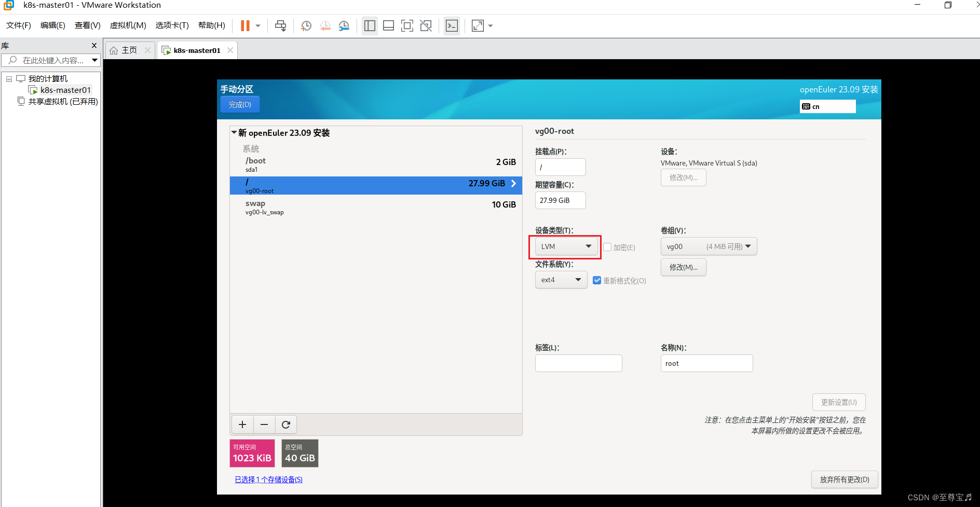980x507 pixels.
Task: Collapse the 新 openEuler 23.09 安装 section
Action: (x=234, y=132)
